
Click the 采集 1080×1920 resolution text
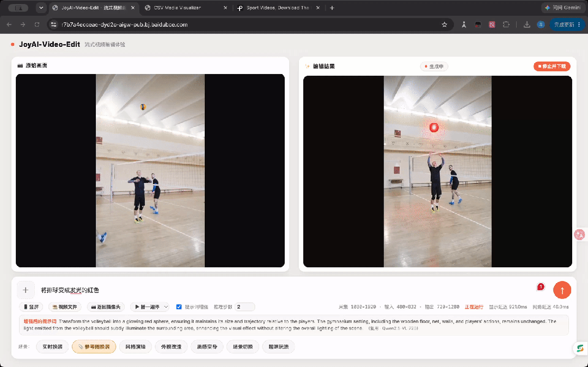357,307
